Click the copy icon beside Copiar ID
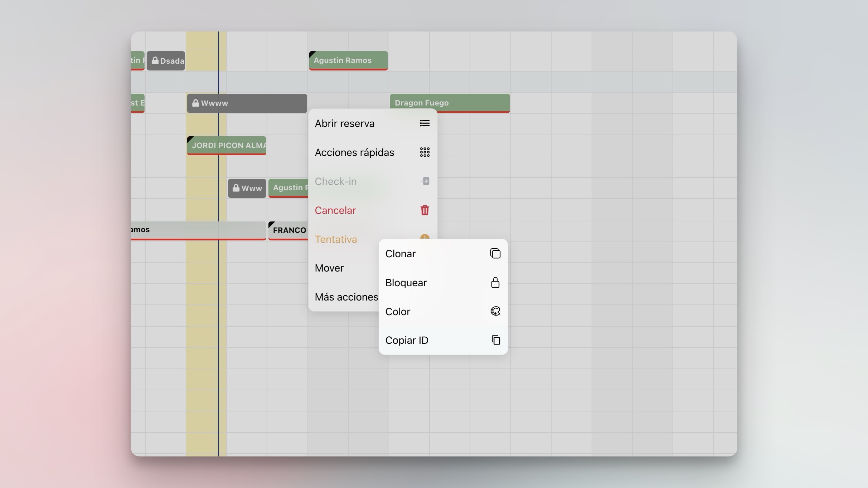 [495, 340]
